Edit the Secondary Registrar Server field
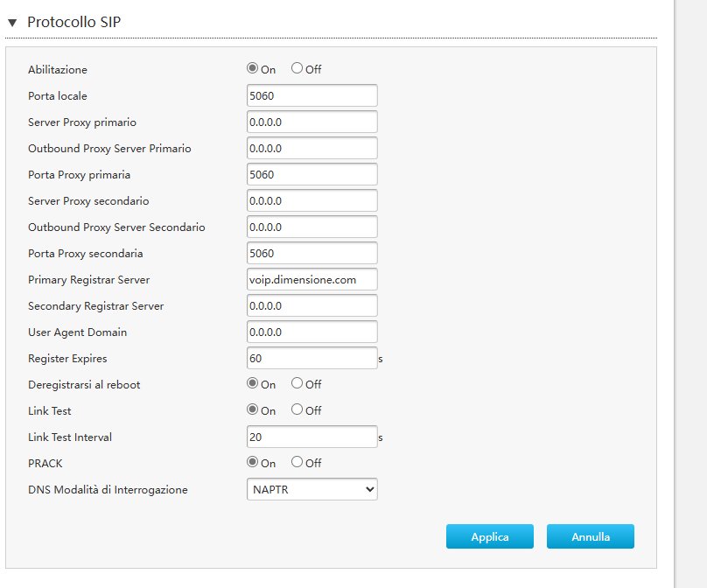Viewport: 707px width, 588px height. click(x=312, y=305)
